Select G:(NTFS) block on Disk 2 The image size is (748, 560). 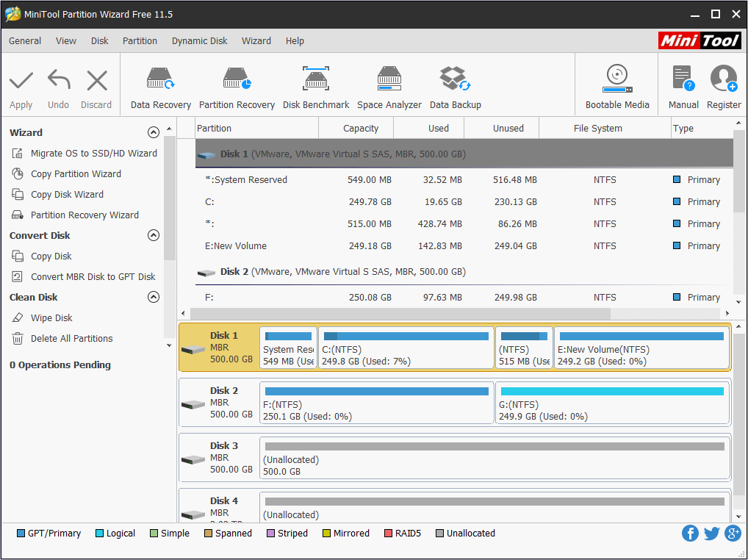613,403
